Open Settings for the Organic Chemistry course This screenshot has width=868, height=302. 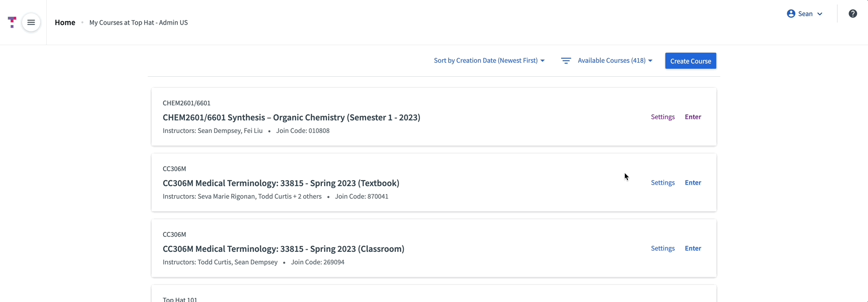tap(662, 116)
